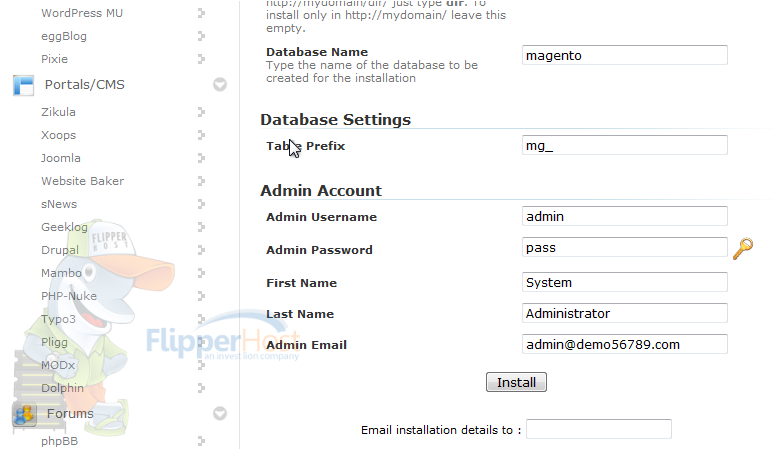This screenshot has width=776, height=450.
Task: Open the Xoops script page
Action: coord(58,135)
